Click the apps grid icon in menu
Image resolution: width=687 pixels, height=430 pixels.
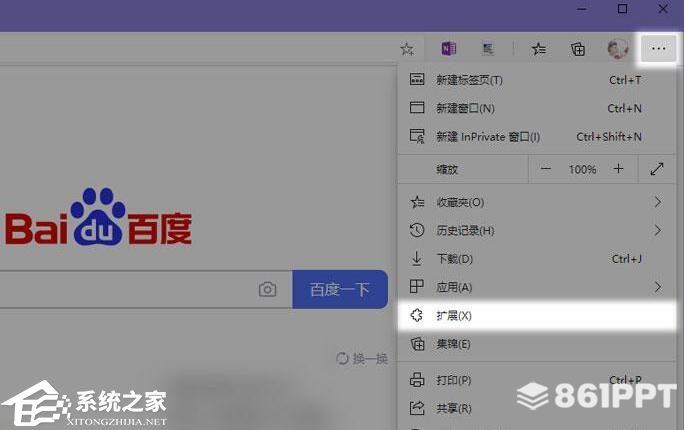(416, 287)
